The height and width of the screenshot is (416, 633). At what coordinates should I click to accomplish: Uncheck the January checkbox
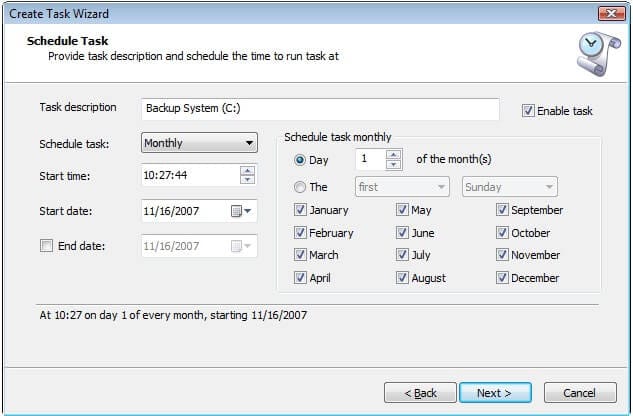[x=300, y=210]
